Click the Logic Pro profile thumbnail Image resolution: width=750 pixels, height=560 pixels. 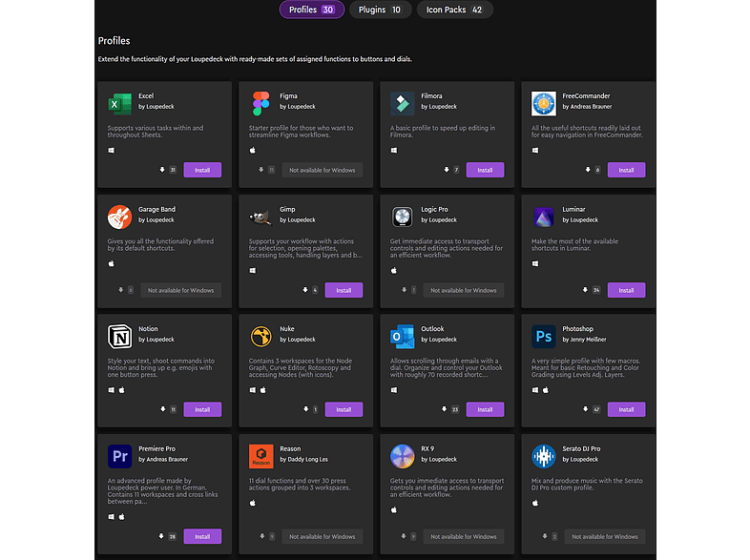(x=402, y=217)
